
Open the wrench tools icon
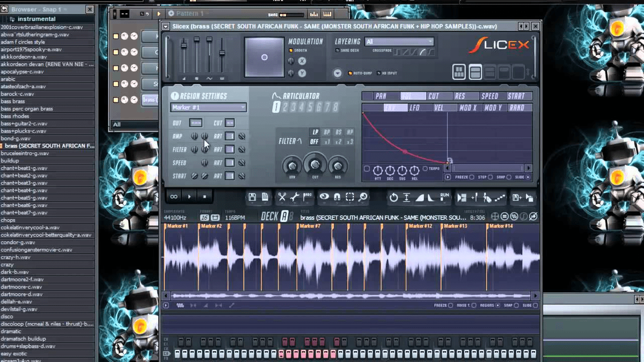tap(295, 197)
